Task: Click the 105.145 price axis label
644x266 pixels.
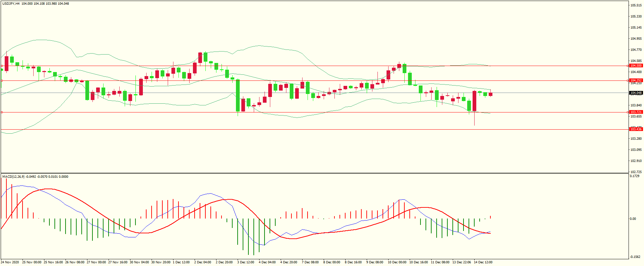Action: [x=636, y=28]
